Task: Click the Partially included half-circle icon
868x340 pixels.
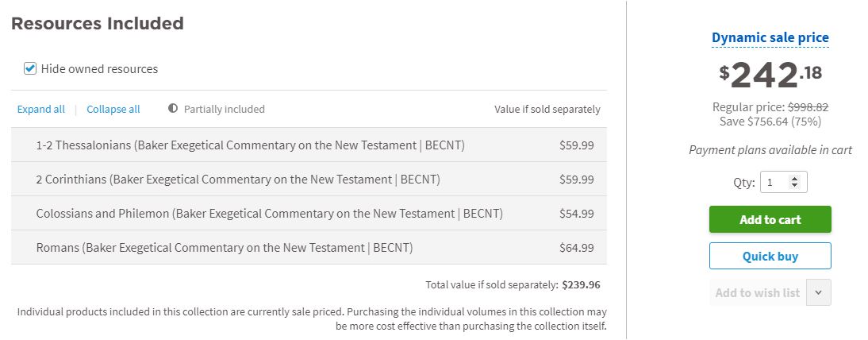Action: [x=173, y=109]
